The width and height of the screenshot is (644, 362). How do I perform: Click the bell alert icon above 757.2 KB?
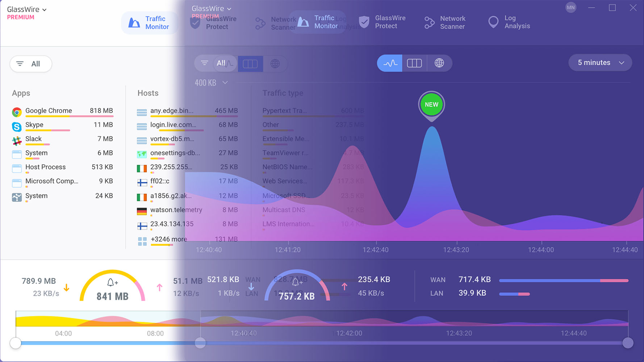click(x=296, y=282)
